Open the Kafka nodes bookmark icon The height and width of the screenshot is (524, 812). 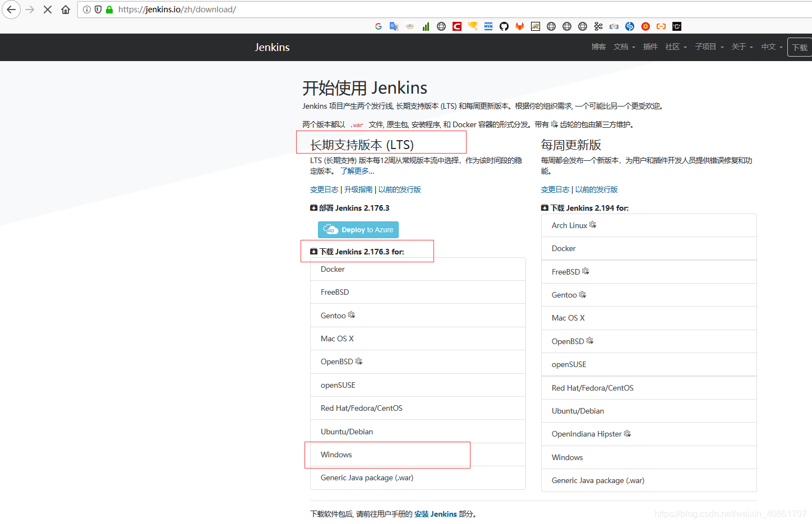(598, 26)
